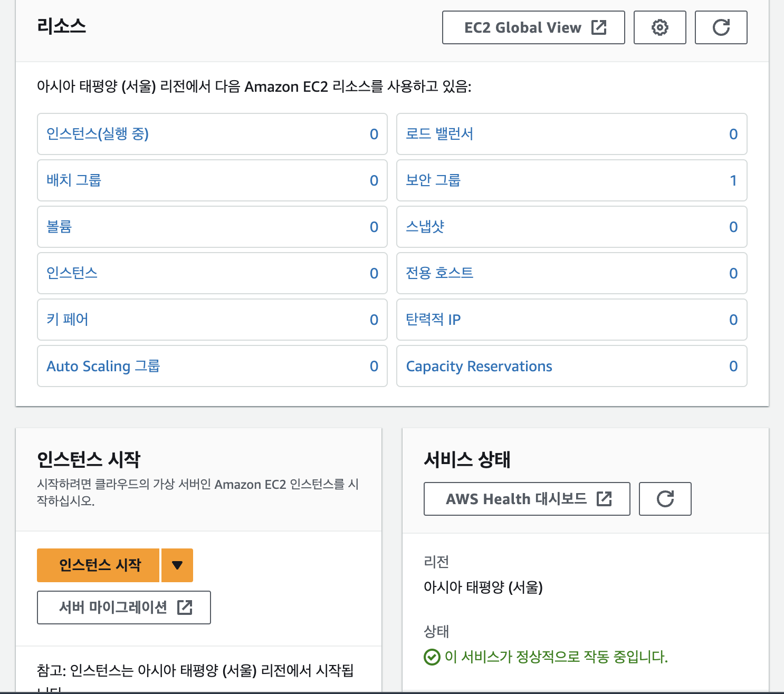Open EC2 Global View
The height and width of the screenshot is (694, 784).
coord(521,27)
